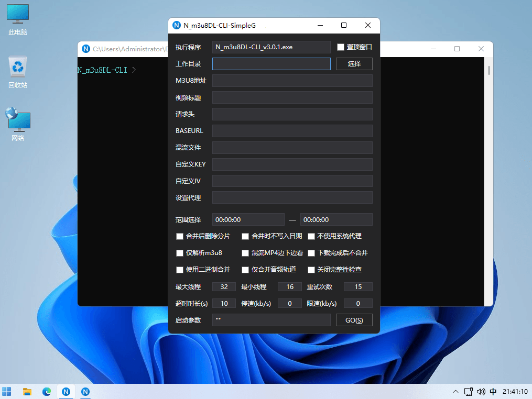
Task: Check 合并后删除分片 option
Action: click(180, 236)
